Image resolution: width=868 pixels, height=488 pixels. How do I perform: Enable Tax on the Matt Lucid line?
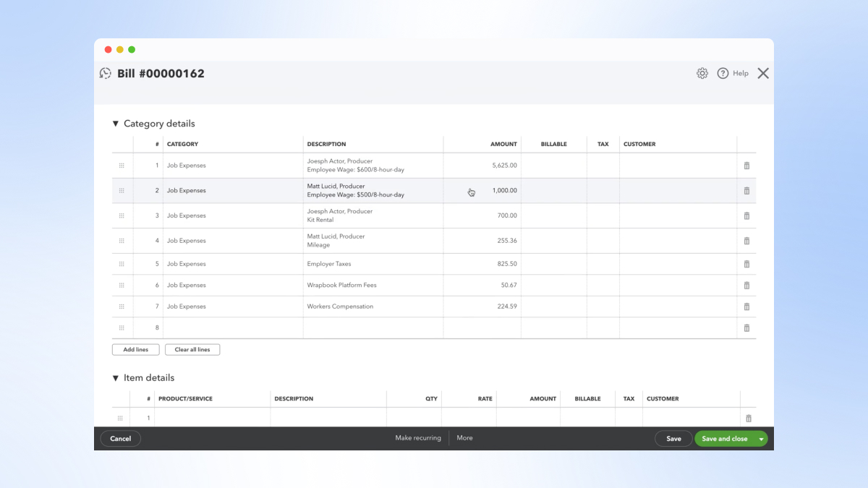click(x=603, y=190)
